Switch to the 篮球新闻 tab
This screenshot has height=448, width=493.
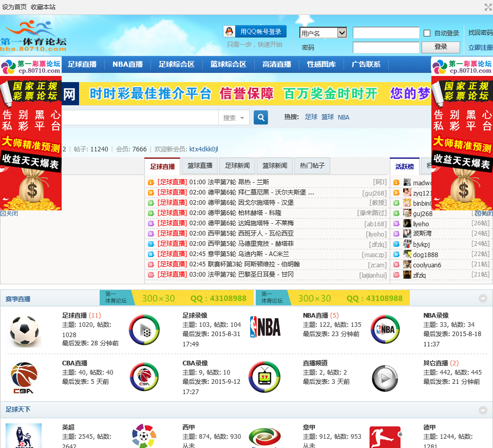pyautogui.click(x=275, y=166)
